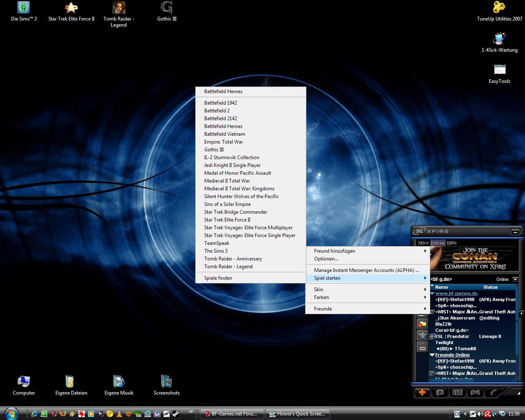Show hidden system tray icons arrow
This screenshot has width=525, height=420.
(x=466, y=414)
